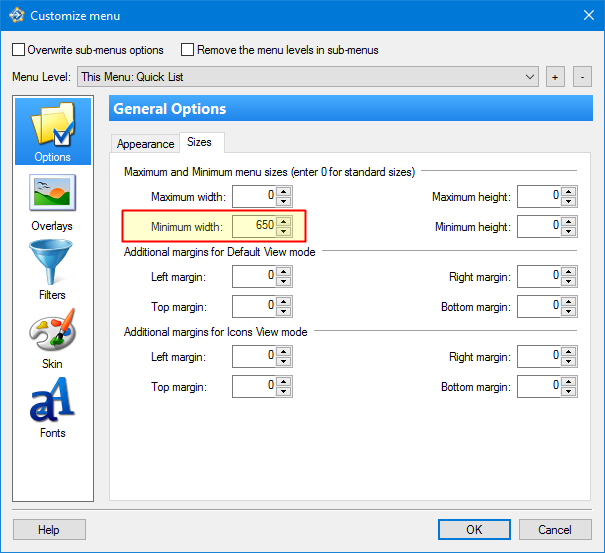Screen dimensions: 605x553
Task: Increase Minimum width with up arrow
Action: (283, 222)
